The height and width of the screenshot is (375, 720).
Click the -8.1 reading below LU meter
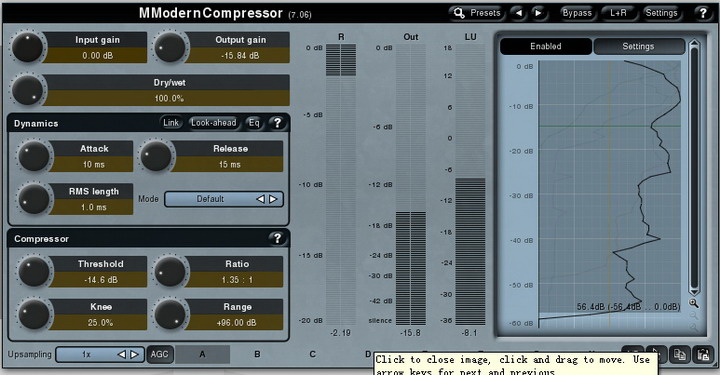coord(469,333)
